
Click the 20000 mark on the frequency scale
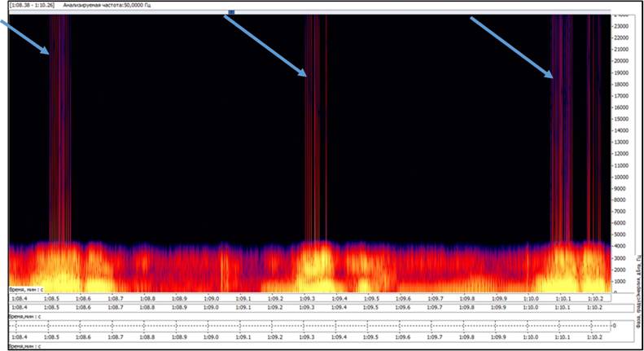pos(621,61)
